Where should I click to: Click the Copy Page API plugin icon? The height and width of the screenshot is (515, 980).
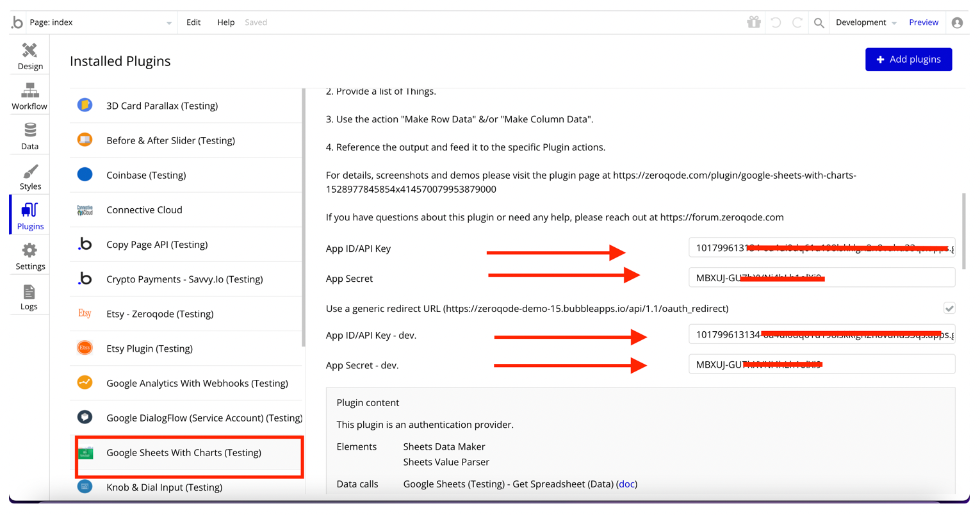click(85, 244)
